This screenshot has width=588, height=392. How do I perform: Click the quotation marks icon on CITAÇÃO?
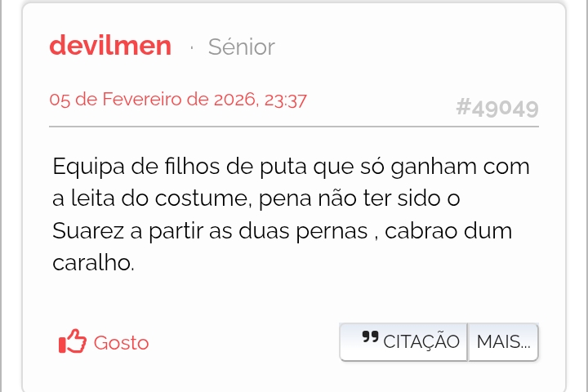pos(370,338)
